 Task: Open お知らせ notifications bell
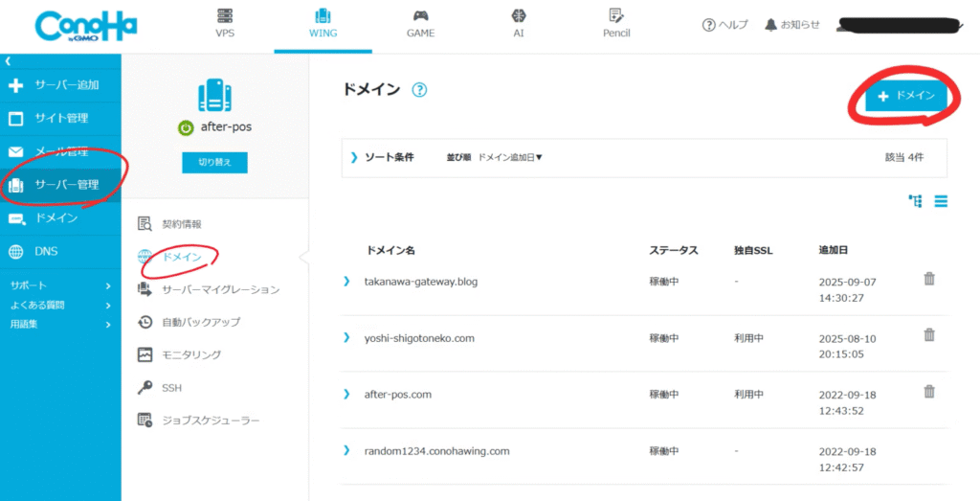792,25
